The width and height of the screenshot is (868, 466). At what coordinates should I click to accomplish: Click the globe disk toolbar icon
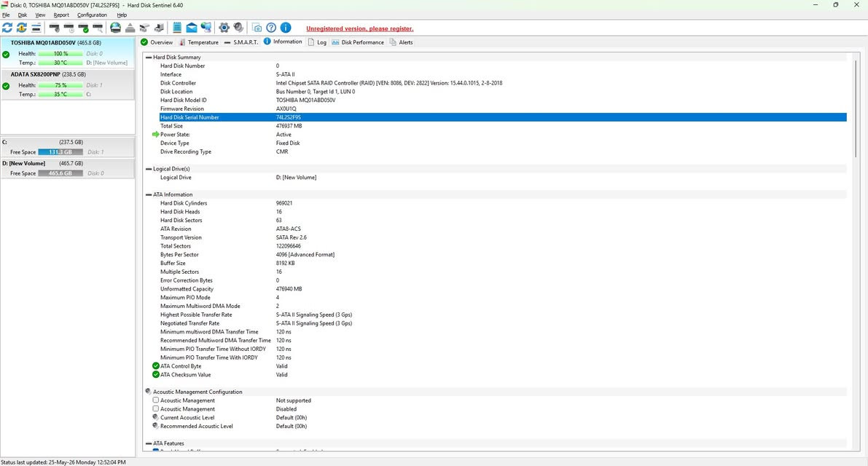[115, 28]
